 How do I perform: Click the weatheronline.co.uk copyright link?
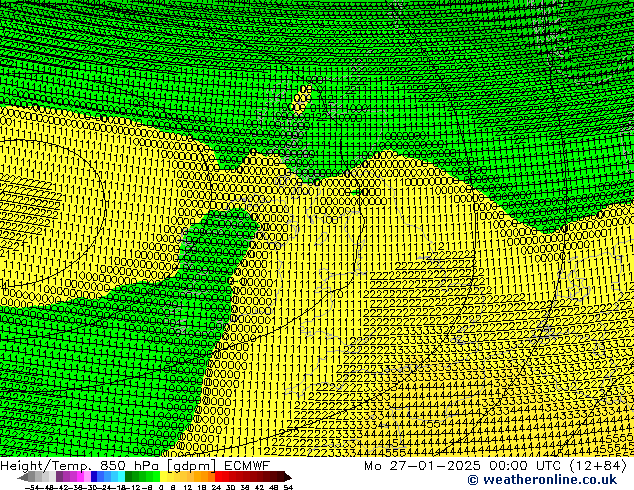(x=542, y=480)
